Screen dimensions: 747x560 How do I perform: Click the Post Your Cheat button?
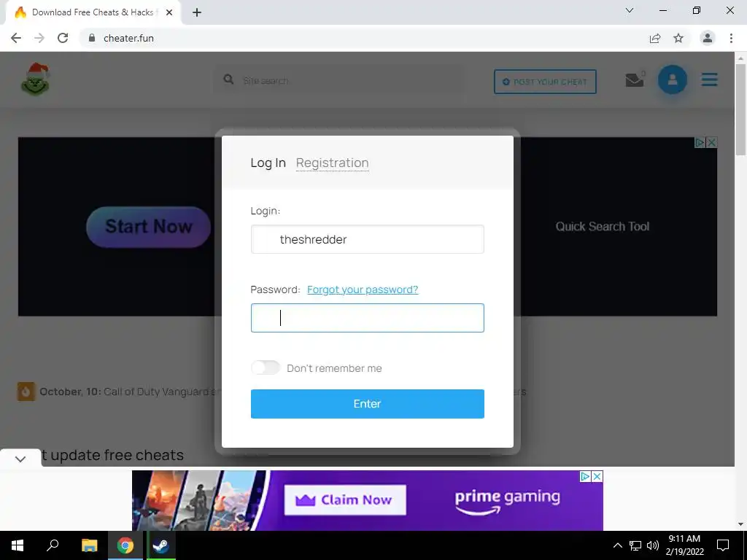(545, 82)
